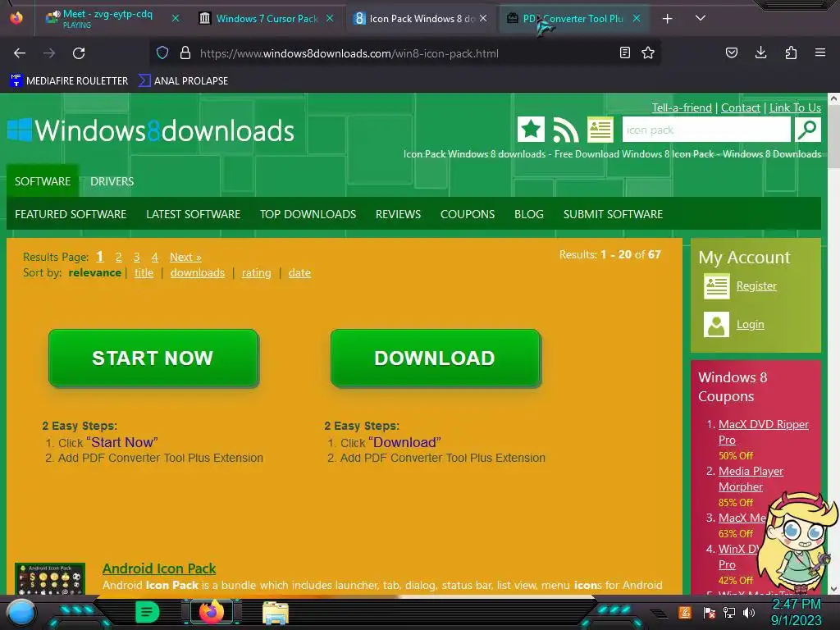Open TOP DOWNLOADS menu item
Screen dimensions: 840x630
[x=308, y=214]
